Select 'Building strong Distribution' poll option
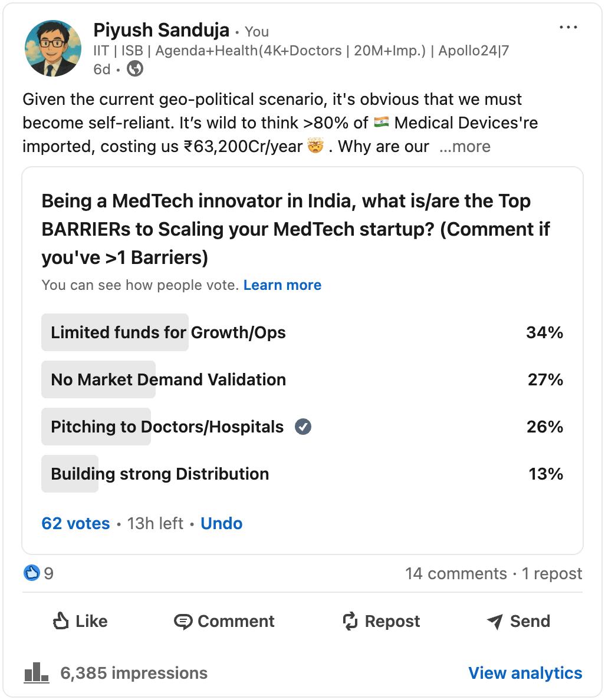 [x=160, y=474]
